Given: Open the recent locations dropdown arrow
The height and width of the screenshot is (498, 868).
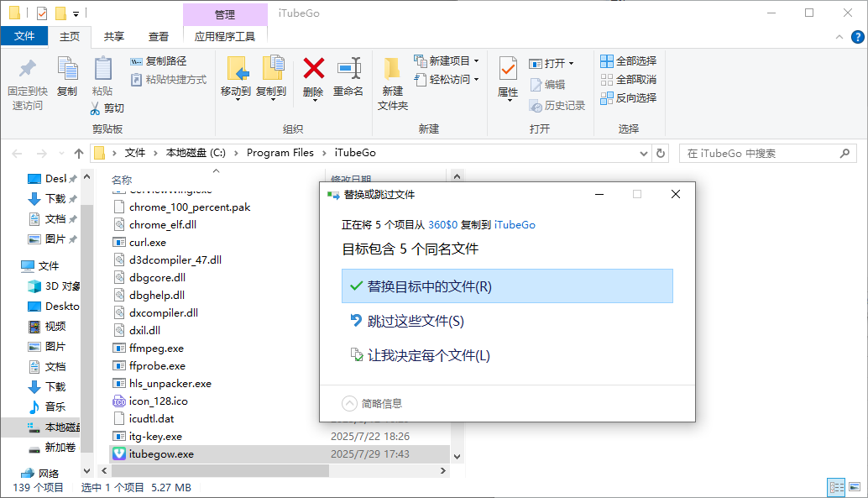Looking at the screenshot, I should (61, 154).
